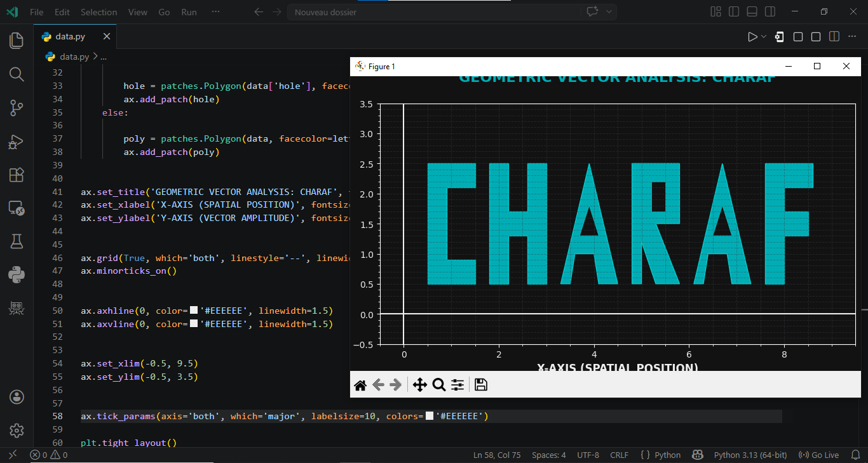The image size is (868, 463).
Task: Open the robot-face extension icon in activity bar
Action: coord(17,308)
